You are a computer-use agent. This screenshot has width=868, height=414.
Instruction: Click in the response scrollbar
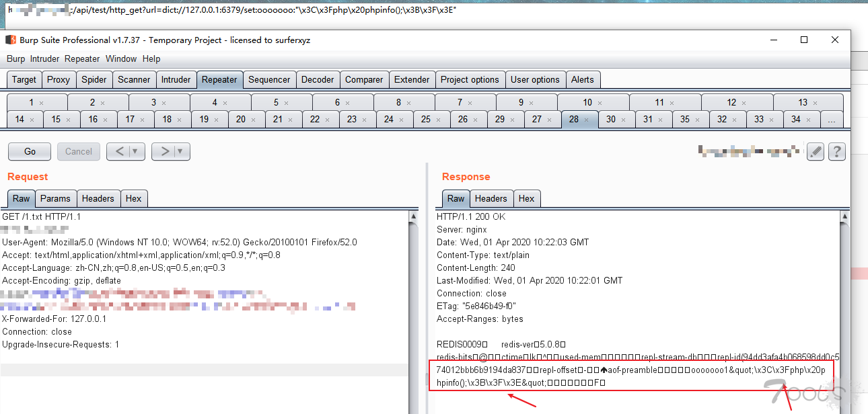pos(844,313)
